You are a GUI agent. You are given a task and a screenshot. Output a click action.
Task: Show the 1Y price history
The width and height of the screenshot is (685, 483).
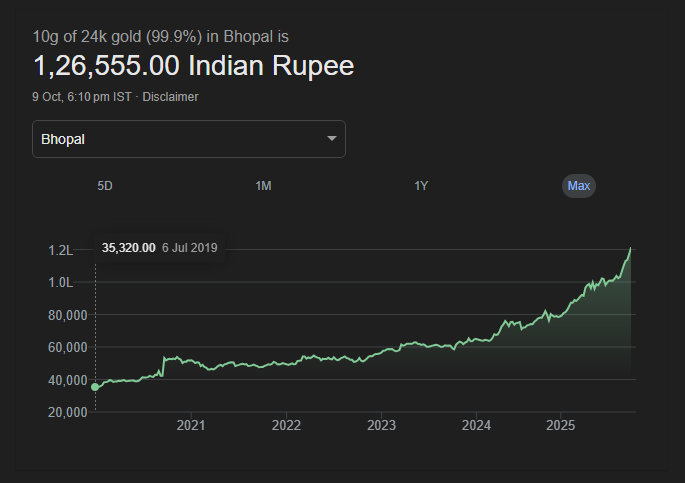pos(421,186)
